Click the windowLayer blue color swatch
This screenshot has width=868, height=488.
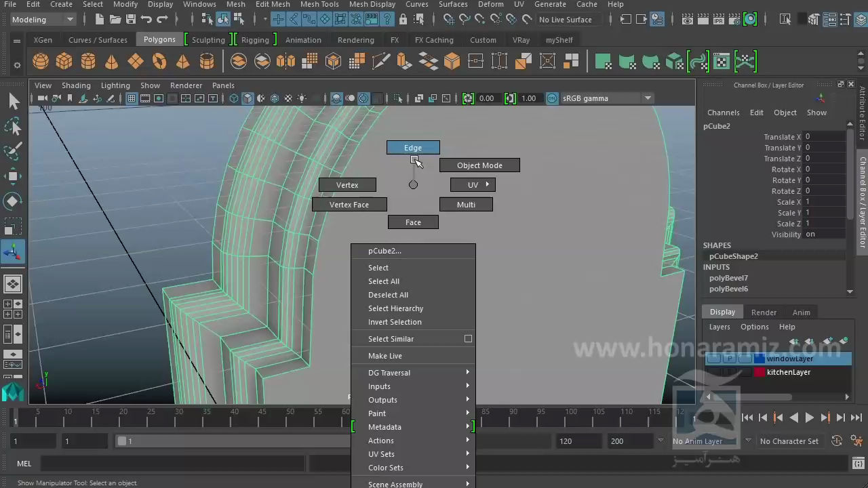(x=759, y=359)
